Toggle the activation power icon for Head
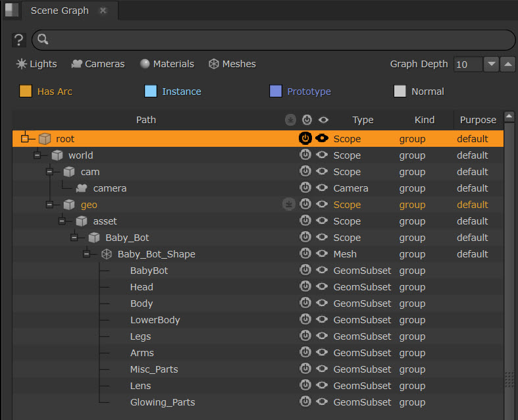This screenshot has height=420, width=518. click(x=305, y=287)
